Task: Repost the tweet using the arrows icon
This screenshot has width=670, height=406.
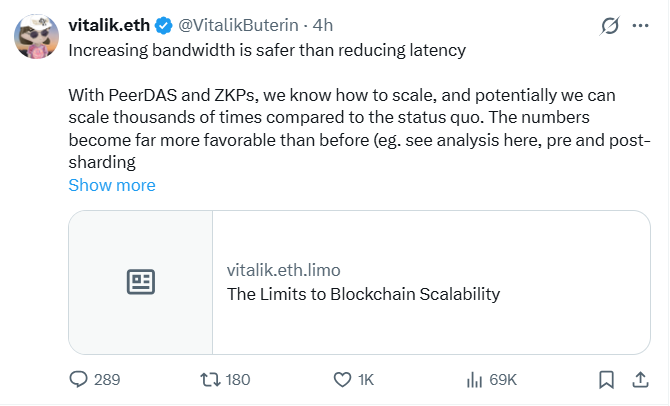Action: click(209, 379)
